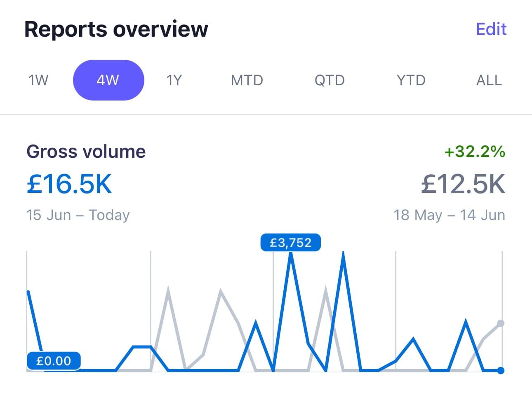Click the +32.2% growth indicator
Viewport: 532px width, 407px height.
(475, 152)
